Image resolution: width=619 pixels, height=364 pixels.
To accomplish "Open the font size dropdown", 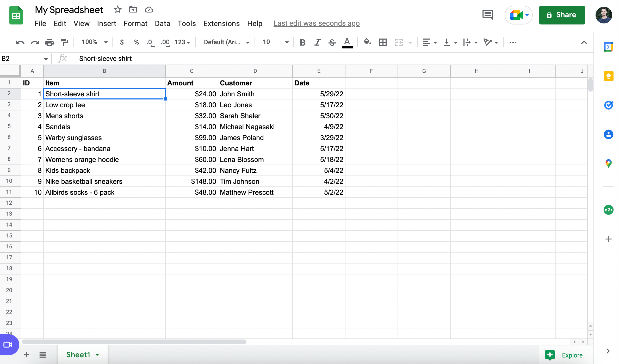I will tap(276, 42).
